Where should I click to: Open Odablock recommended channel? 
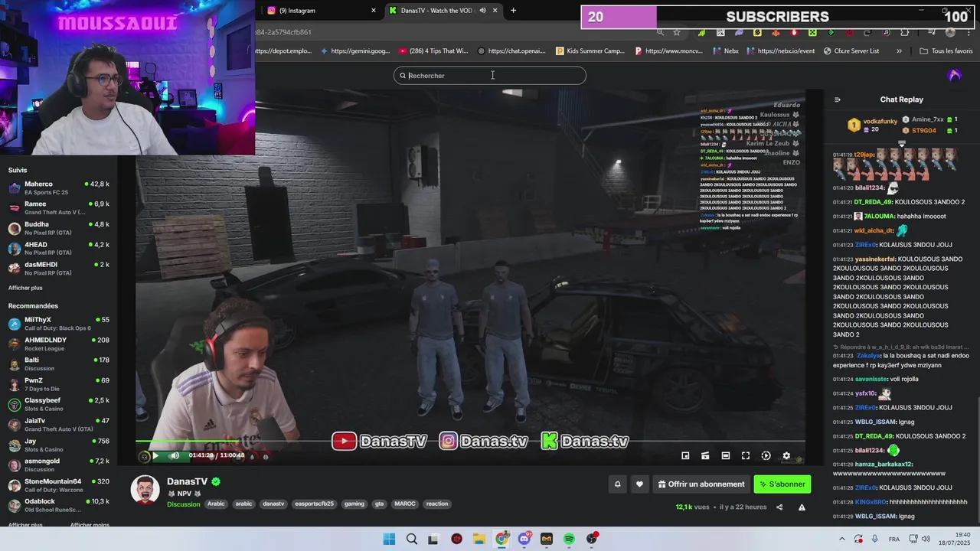pos(58,505)
